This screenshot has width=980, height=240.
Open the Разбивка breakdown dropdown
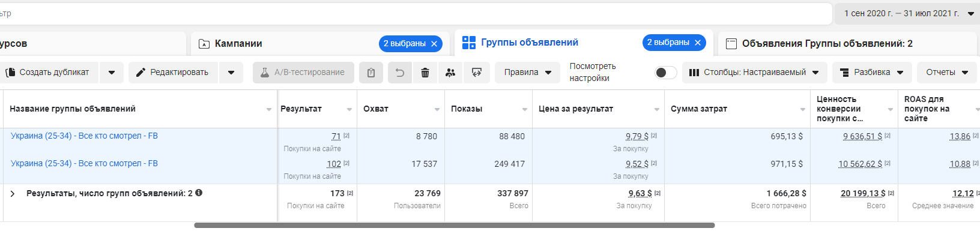coord(872,73)
